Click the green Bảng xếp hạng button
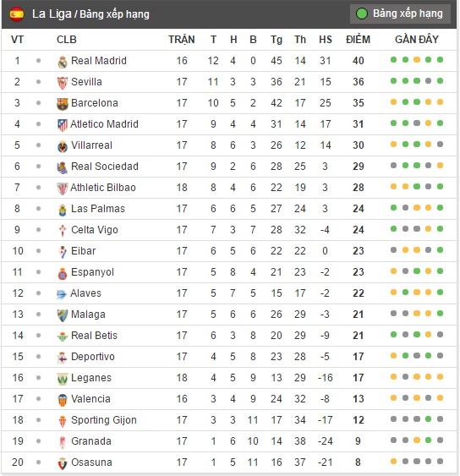 pyautogui.click(x=400, y=14)
